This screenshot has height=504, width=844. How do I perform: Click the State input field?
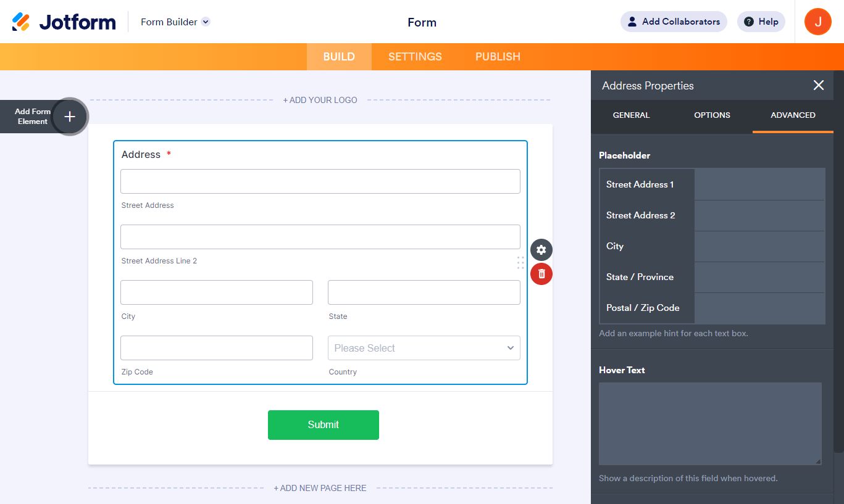click(424, 292)
